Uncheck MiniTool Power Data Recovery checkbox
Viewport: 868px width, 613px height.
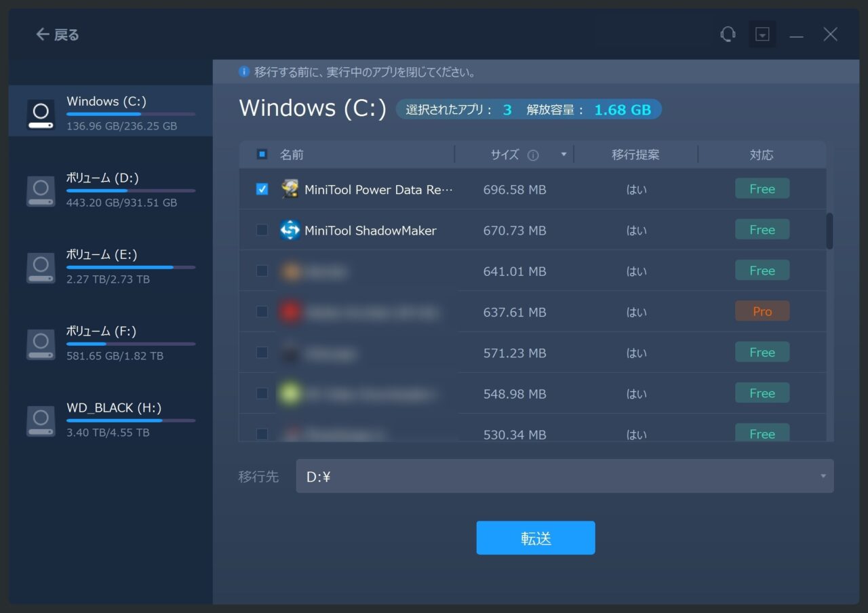click(262, 189)
